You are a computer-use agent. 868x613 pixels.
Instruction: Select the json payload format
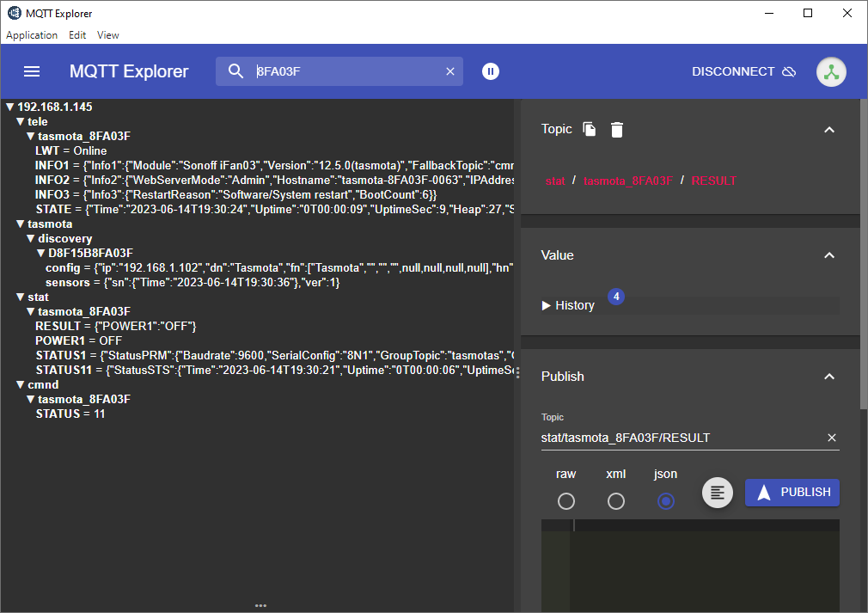(x=666, y=501)
